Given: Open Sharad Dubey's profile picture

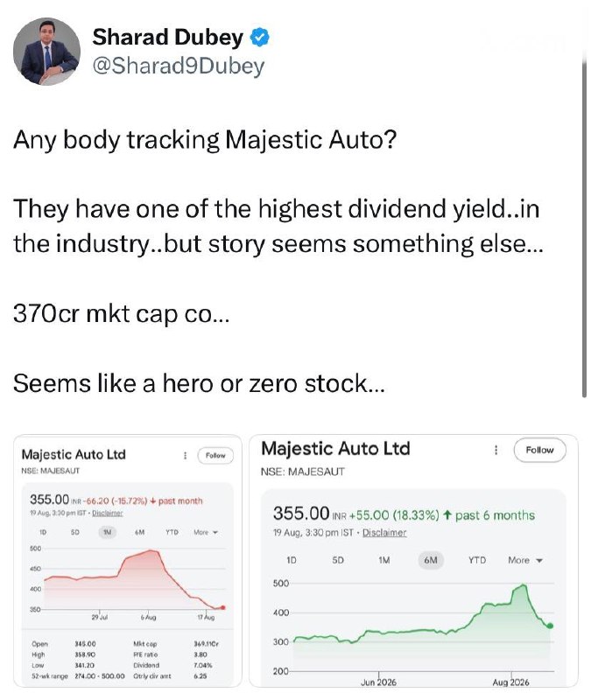Looking at the screenshot, I should click(x=46, y=52).
